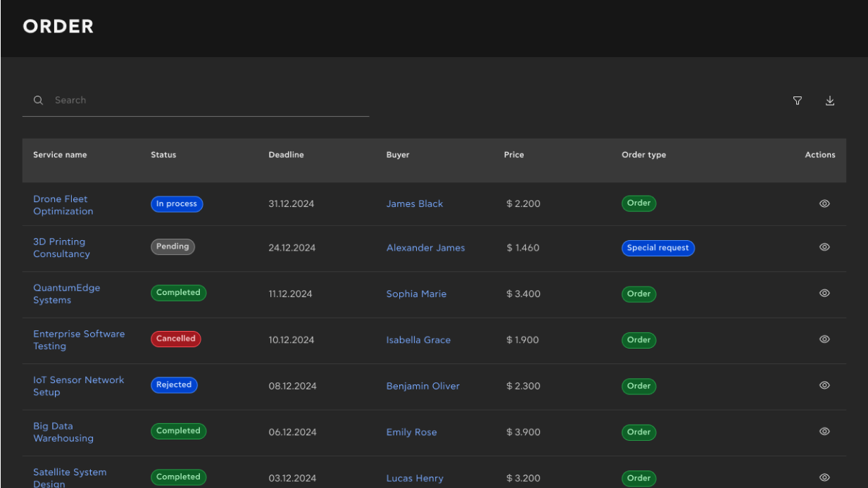868x488 pixels.
Task: Sort by the Status column header
Action: pos(163,154)
